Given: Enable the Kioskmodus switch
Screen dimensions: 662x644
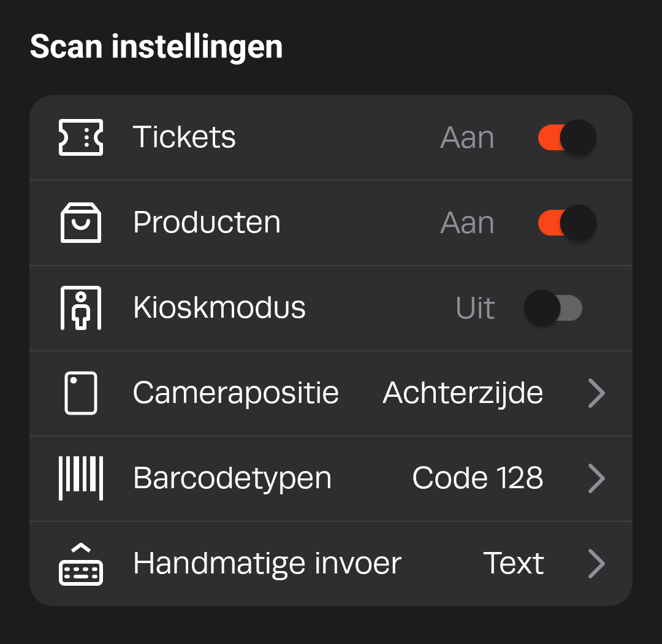Looking at the screenshot, I should point(553,308).
